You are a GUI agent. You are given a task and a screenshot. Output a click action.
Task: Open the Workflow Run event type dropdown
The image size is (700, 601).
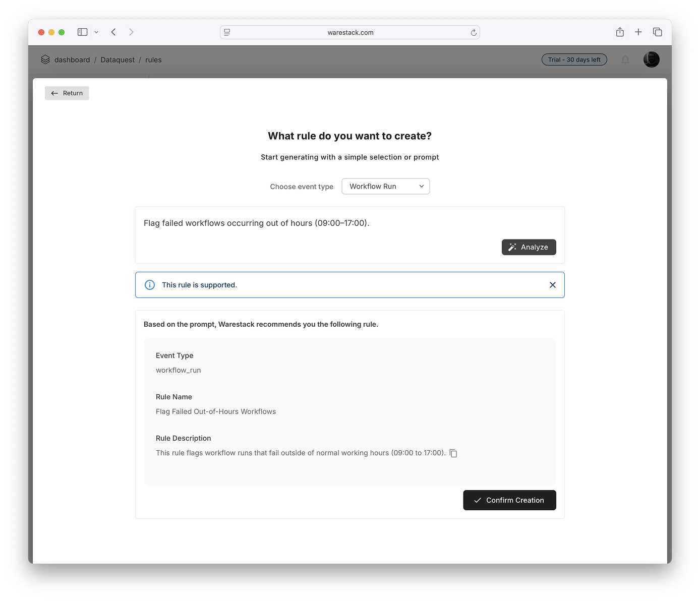pos(386,187)
